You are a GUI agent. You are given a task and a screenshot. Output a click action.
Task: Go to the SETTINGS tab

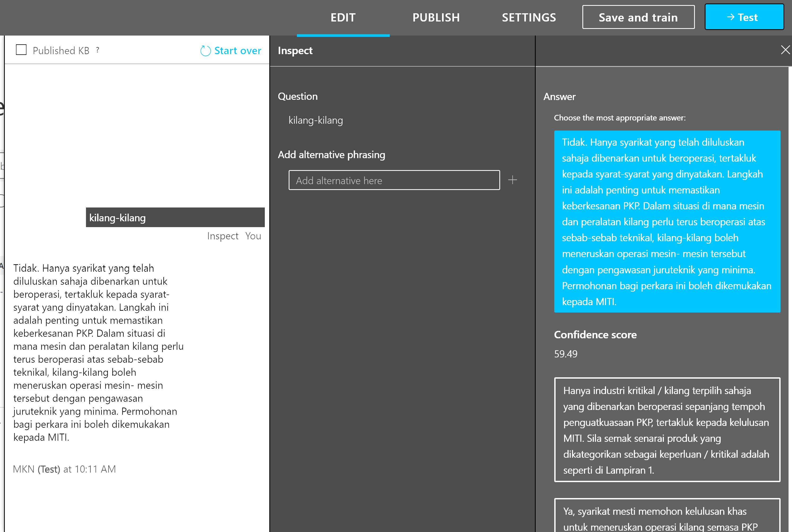pyautogui.click(x=529, y=18)
